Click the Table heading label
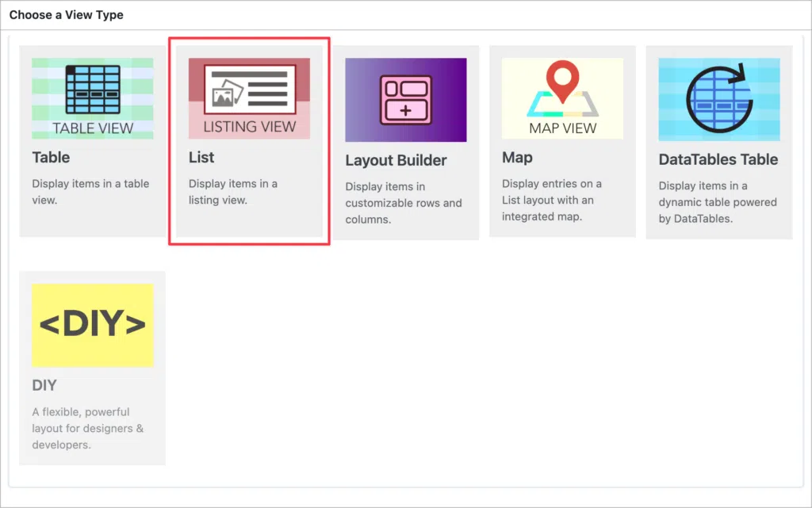The image size is (812, 508). click(51, 158)
